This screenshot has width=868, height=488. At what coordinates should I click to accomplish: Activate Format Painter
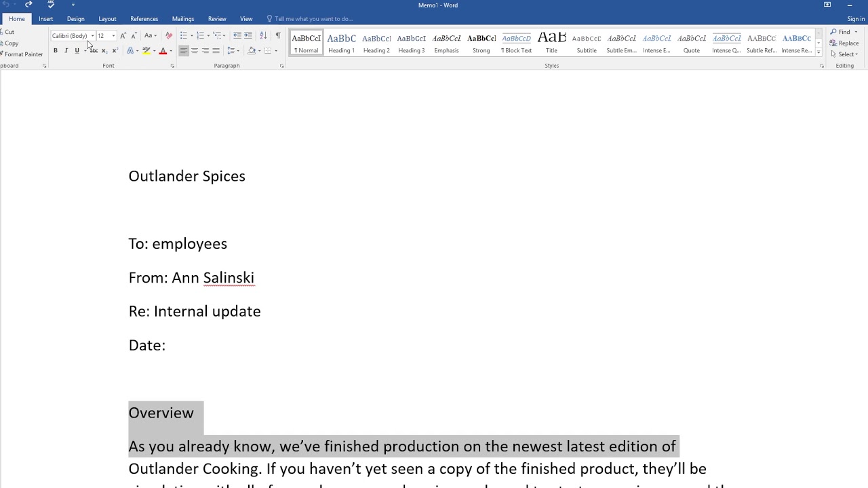click(22, 54)
